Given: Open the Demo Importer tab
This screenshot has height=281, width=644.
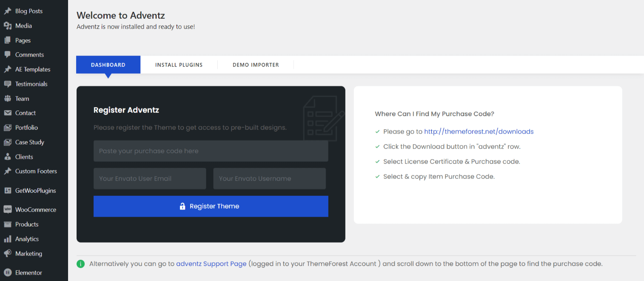Looking at the screenshot, I should click(256, 65).
